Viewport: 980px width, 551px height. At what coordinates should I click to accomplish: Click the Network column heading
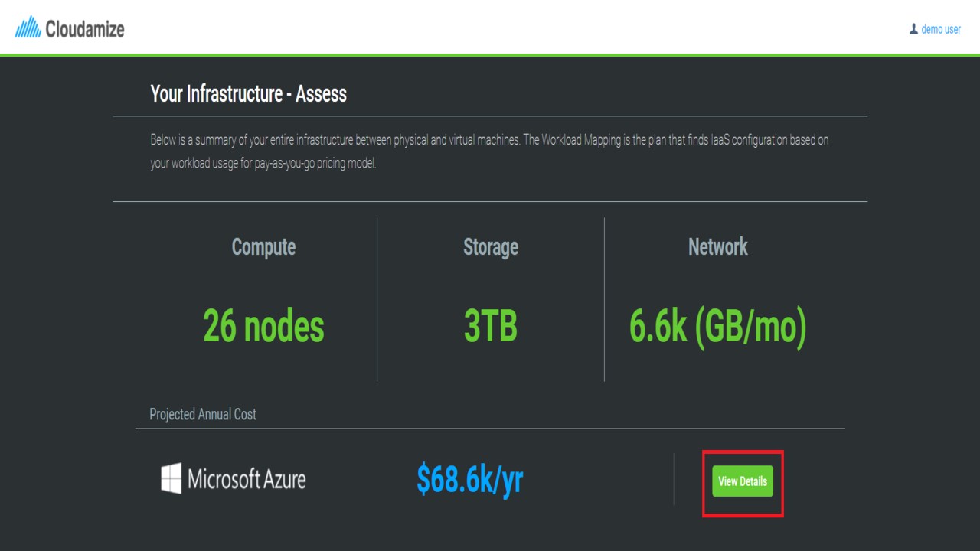coord(717,246)
